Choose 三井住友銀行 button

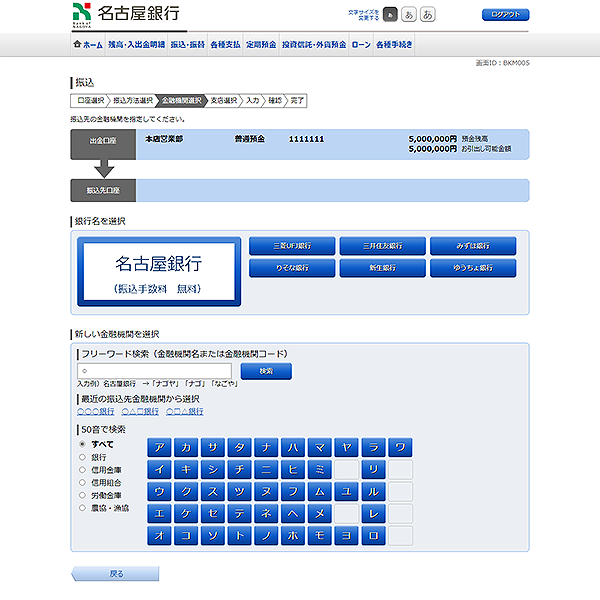383,246
